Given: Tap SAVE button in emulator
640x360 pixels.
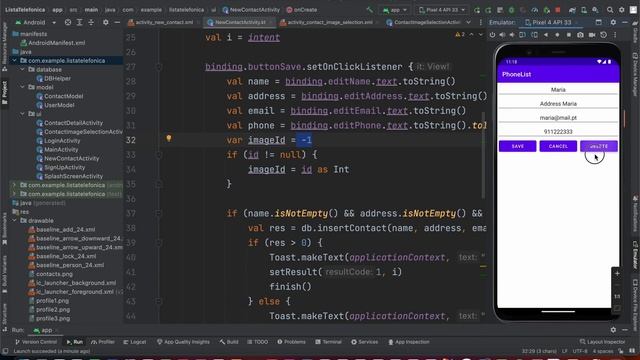Looking at the screenshot, I should click(518, 146).
